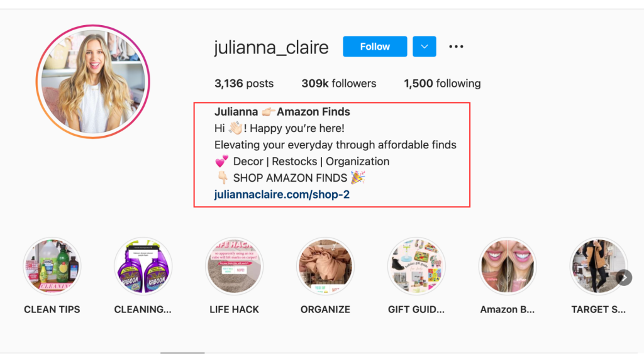The image size is (644, 362).
Task: View the LIFE HACK story highlight
Action: 234,266
